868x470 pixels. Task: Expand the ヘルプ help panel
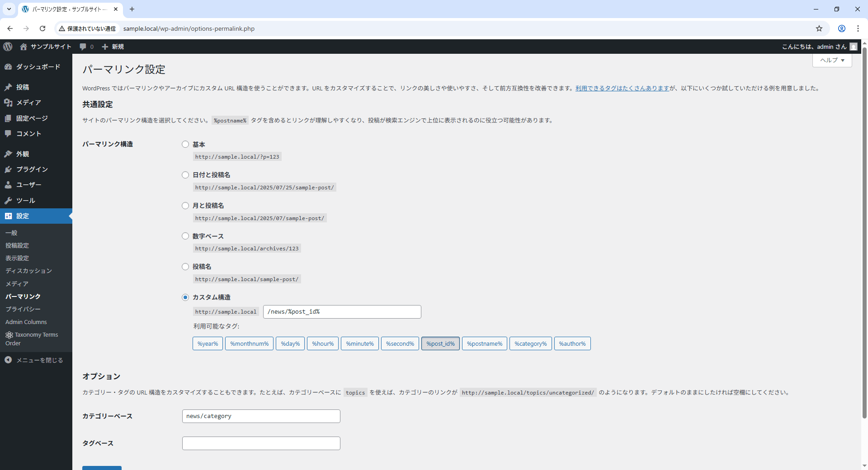click(x=832, y=60)
